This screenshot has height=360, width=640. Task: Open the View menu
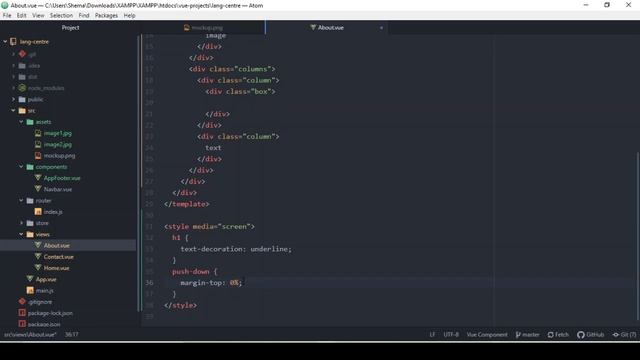(x=38, y=15)
